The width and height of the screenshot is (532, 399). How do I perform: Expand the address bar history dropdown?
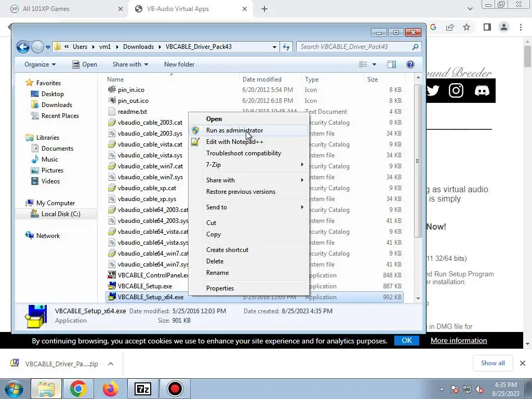pos(274,47)
